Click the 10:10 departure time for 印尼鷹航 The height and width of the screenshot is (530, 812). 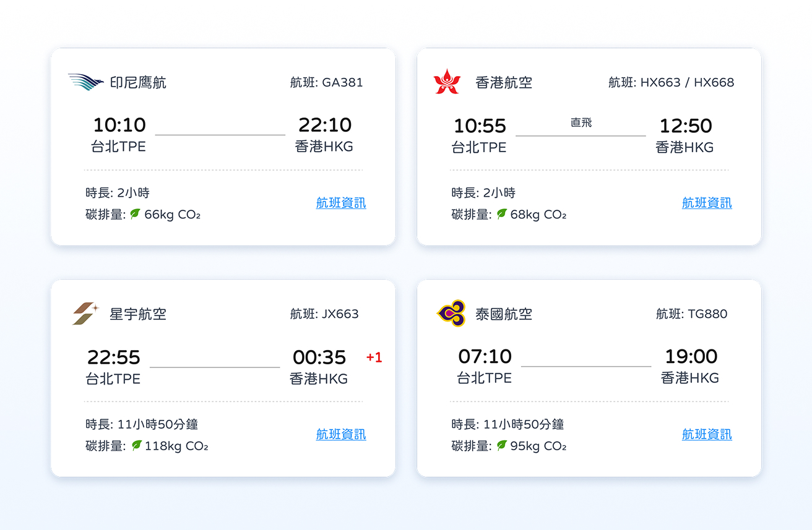(x=119, y=125)
